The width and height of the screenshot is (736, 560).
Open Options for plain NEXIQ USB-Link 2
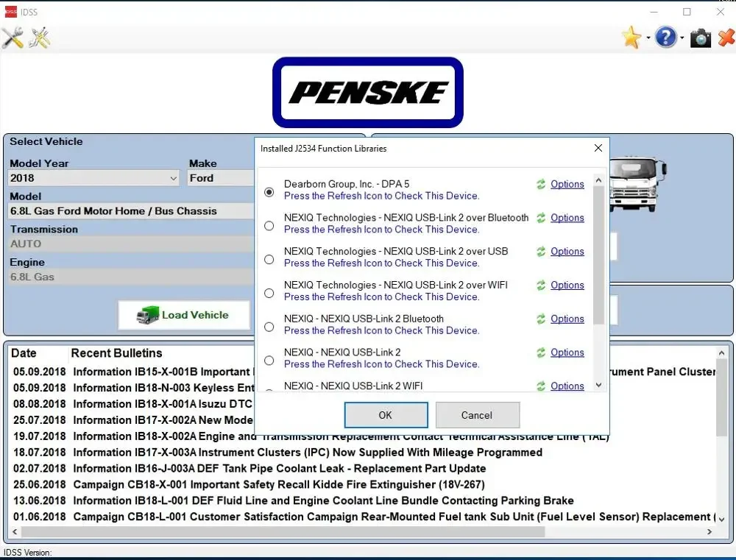567,352
